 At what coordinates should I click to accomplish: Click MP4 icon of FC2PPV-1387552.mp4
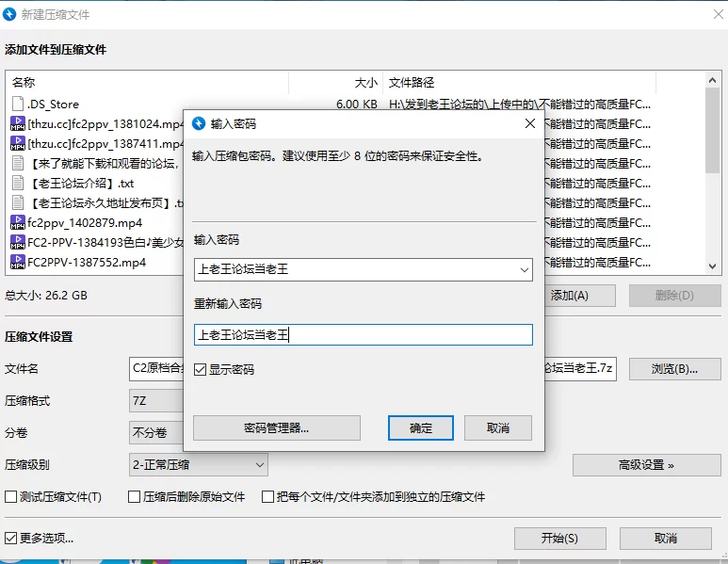click(18, 263)
